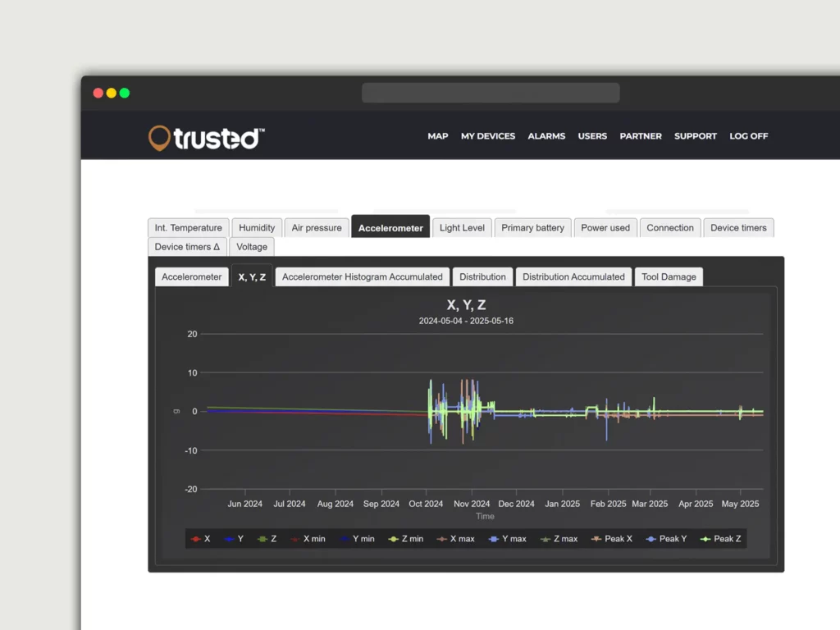Open the Humidity tab
Viewport: 840px width, 630px height.
(257, 228)
